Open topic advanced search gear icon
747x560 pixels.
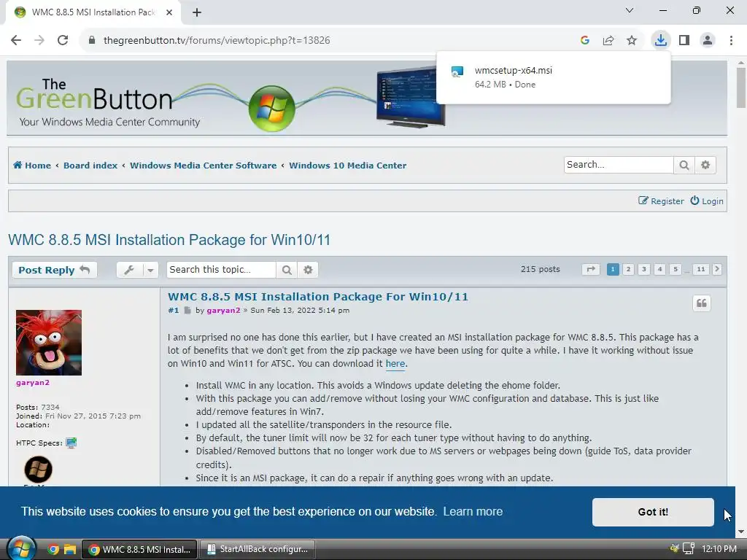pos(309,270)
